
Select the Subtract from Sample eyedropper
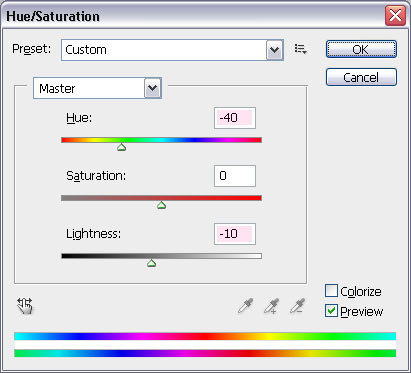click(x=297, y=306)
